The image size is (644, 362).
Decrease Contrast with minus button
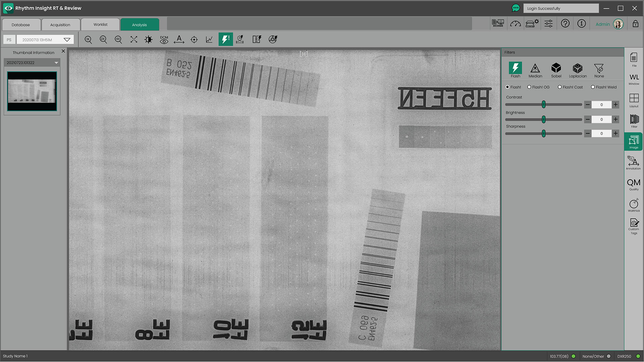588,105
